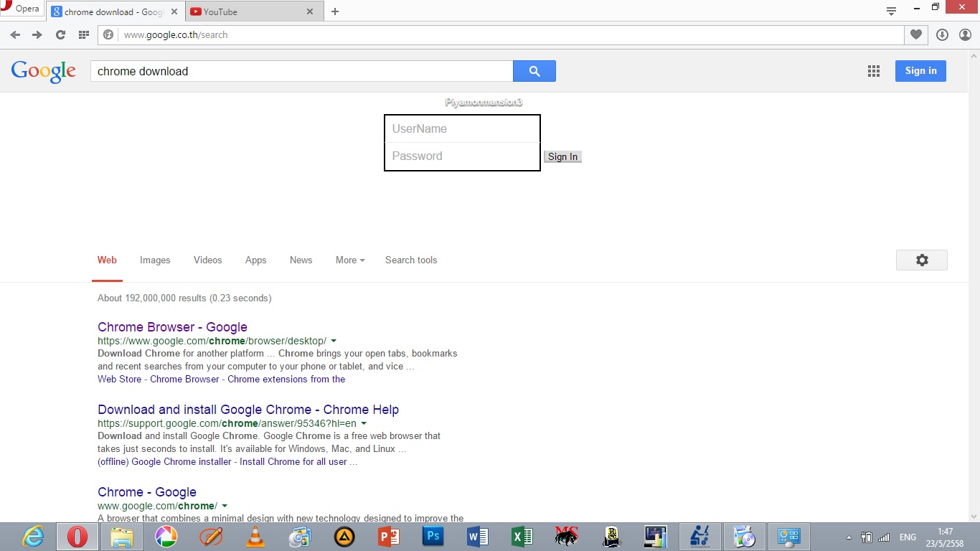
Task: Click the Google logo
Action: click(x=44, y=71)
